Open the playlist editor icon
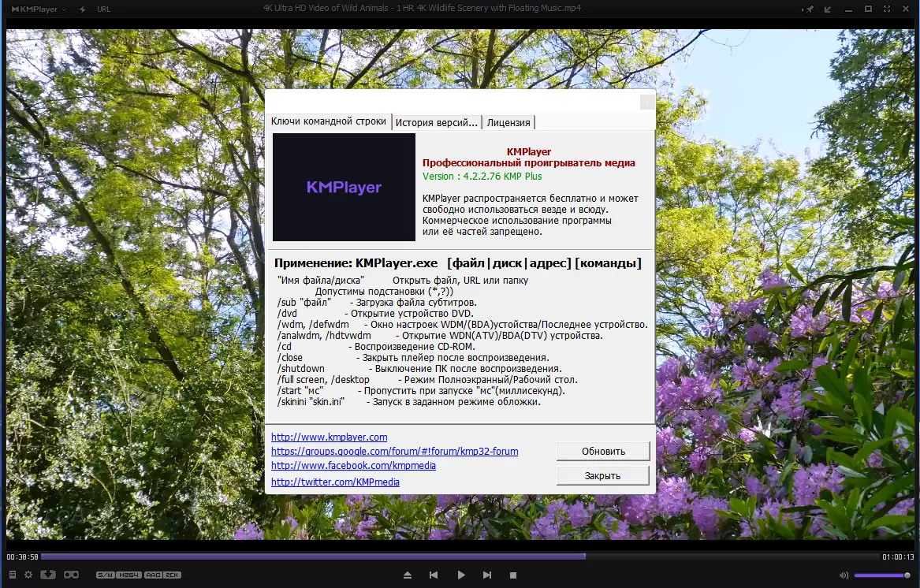 pos(13,575)
